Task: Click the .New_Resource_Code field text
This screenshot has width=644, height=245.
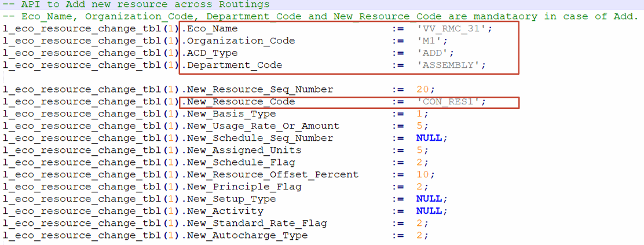Action: (x=238, y=101)
